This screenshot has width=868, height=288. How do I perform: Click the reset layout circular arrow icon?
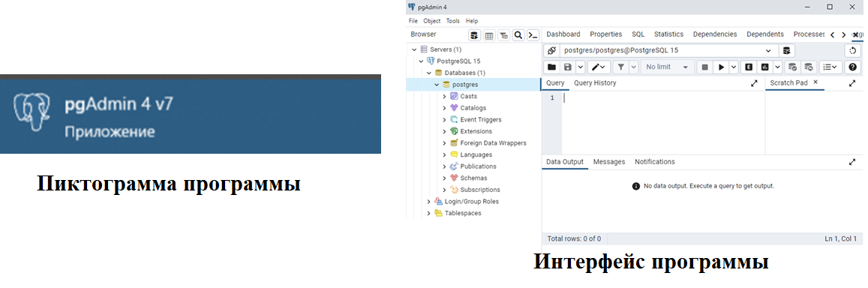tap(853, 50)
